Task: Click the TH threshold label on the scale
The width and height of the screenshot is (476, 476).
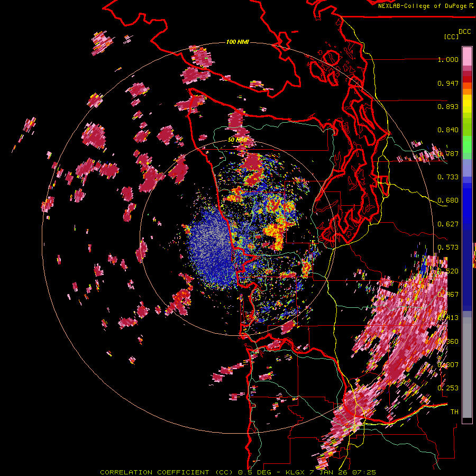Action: [x=454, y=411]
